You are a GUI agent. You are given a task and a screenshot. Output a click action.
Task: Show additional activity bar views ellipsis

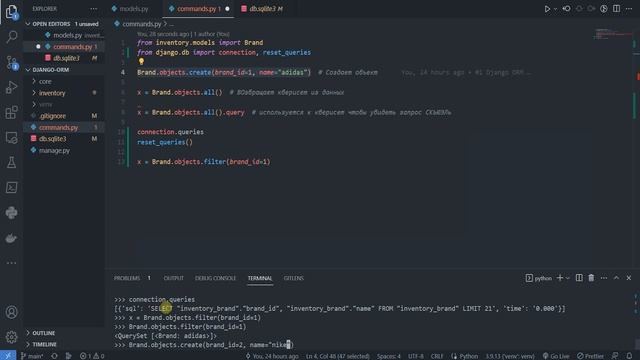pyautogui.click(x=11, y=263)
